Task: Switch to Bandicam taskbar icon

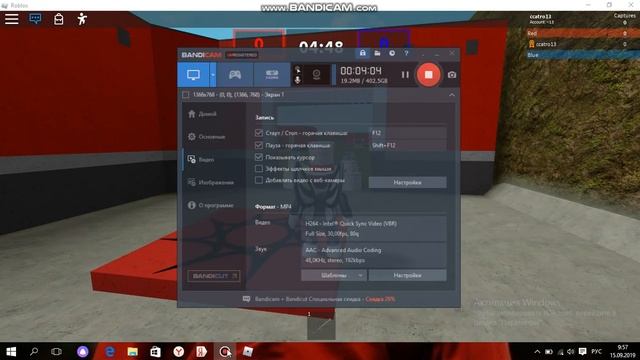Action: pyautogui.click(x=224, y=351)
